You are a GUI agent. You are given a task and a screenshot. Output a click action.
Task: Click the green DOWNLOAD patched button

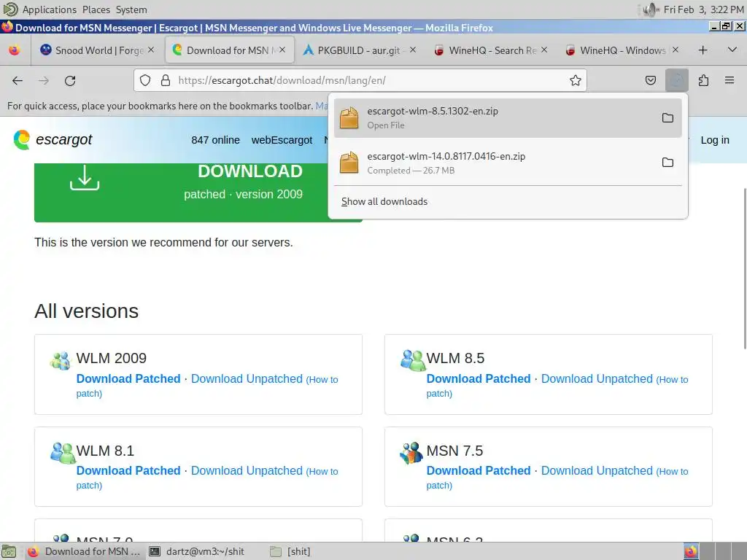(x=198, y=192)
